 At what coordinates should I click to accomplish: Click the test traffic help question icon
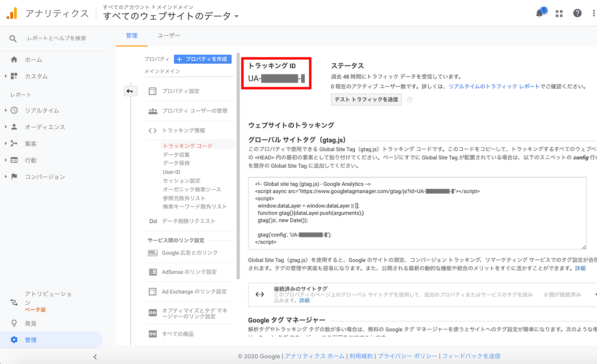click(410, 100)
